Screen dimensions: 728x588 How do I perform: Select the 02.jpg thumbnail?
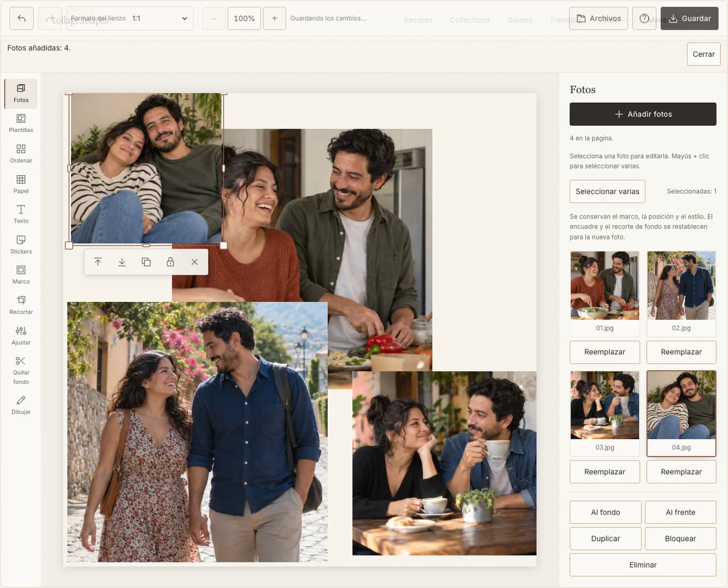tap(681, 293)
